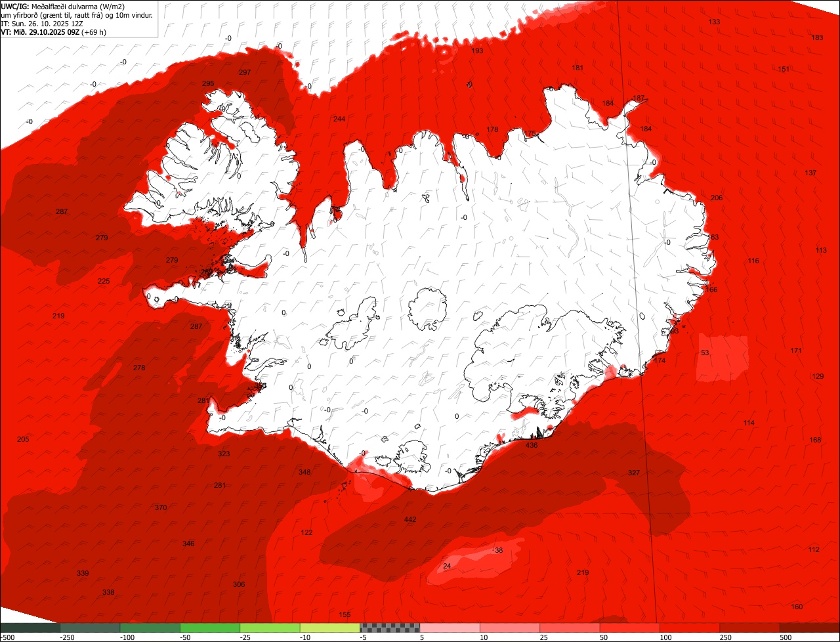The image size is (840, 642).
Task: Click the value 38 in the light patch
Action: tap(499, 551)
